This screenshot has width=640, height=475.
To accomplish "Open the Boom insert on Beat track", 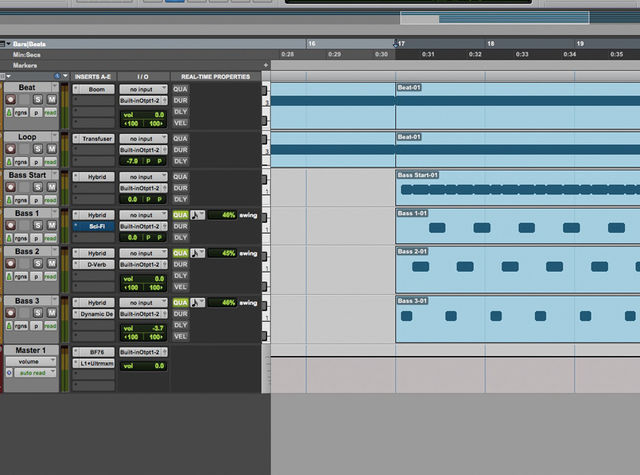I will tap(94, 89).
